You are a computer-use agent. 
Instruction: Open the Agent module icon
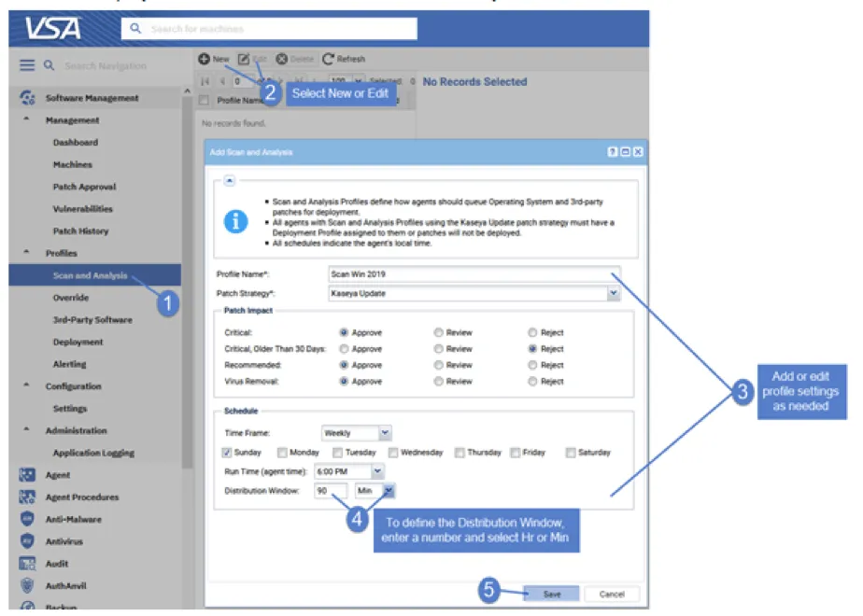[x=28, y=475]
